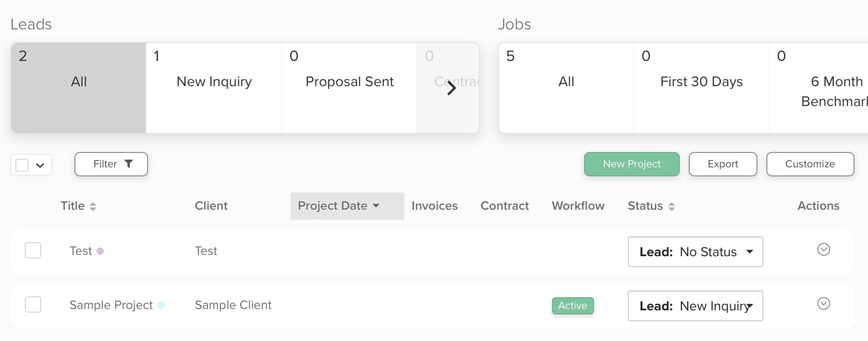Open actions circle icon for Sample Project
Viewport: 868px width, 341px height.
pos(824,304)
